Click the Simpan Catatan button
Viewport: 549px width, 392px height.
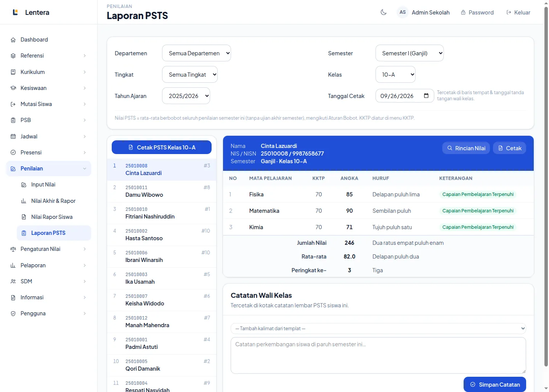pyautogui.click(x=495, y=384)
